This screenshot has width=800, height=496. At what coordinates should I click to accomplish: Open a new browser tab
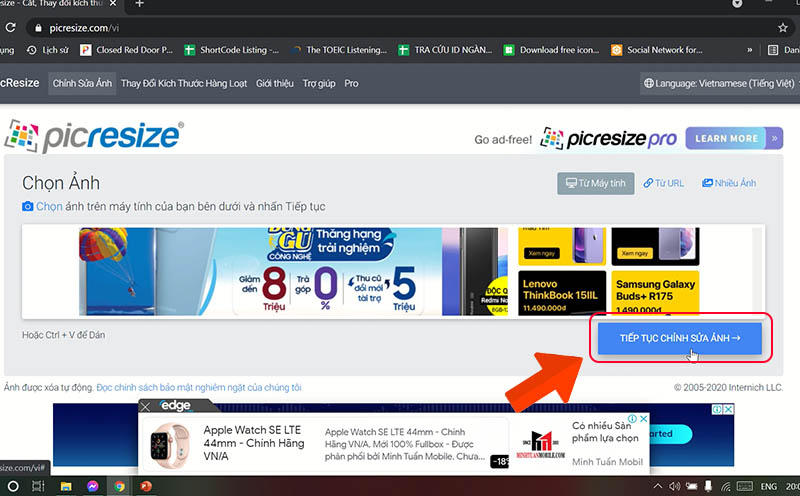[x=139, y=4]
